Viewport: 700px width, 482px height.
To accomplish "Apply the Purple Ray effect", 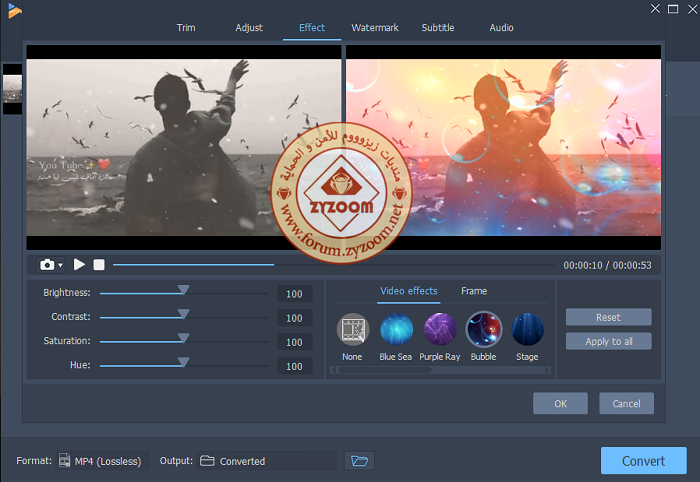I will 440,329.
